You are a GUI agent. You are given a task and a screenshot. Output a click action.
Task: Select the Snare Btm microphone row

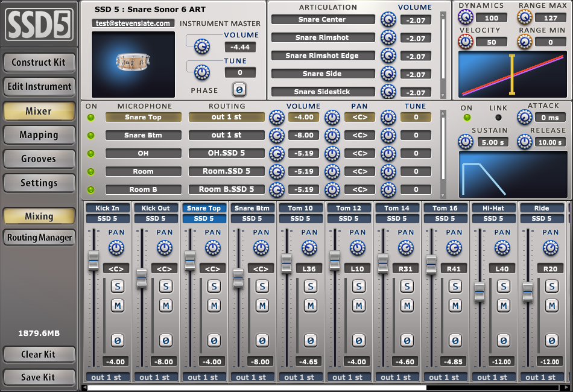pyautogui.click(x=144, y=135)
